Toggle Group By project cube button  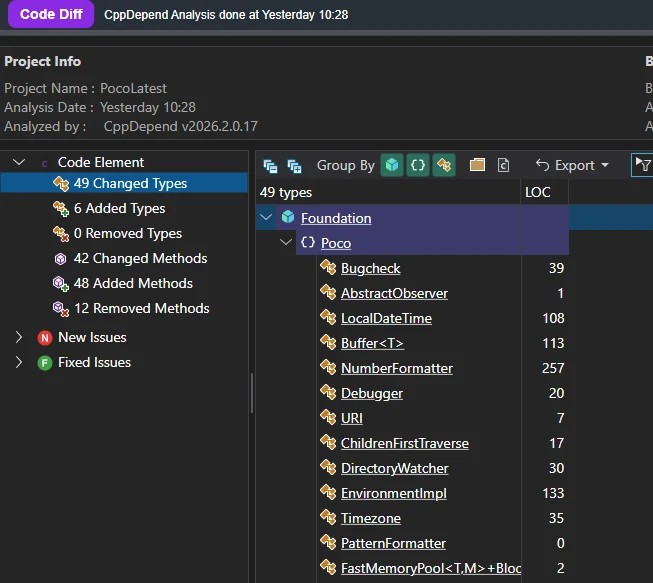392,165
